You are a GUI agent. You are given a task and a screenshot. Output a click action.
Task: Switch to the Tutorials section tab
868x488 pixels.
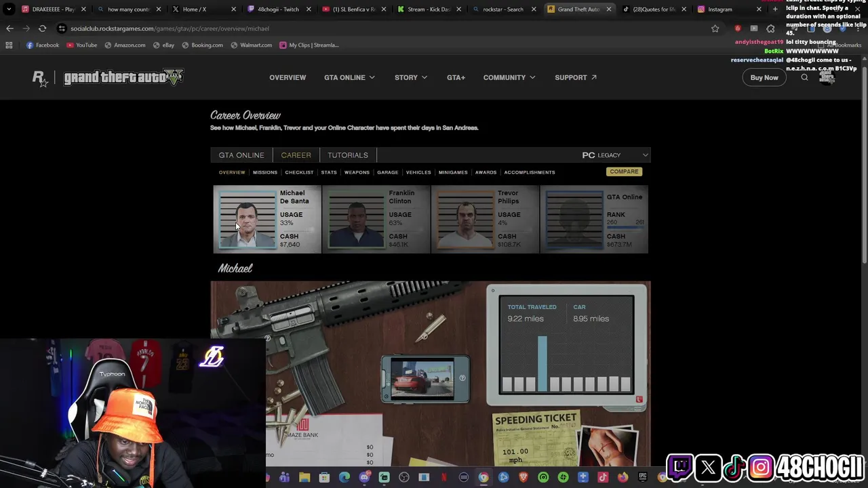pyautogui.click(x=348, y=155)
